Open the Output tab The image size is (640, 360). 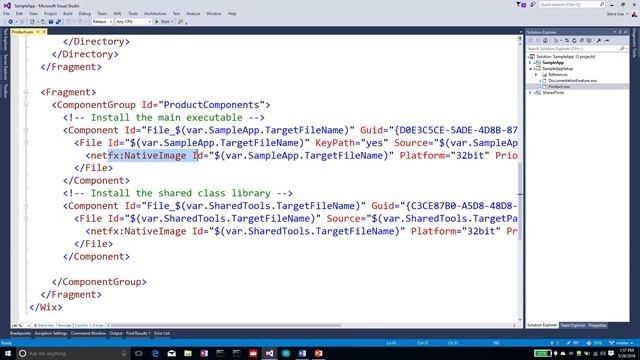[116, 333]
